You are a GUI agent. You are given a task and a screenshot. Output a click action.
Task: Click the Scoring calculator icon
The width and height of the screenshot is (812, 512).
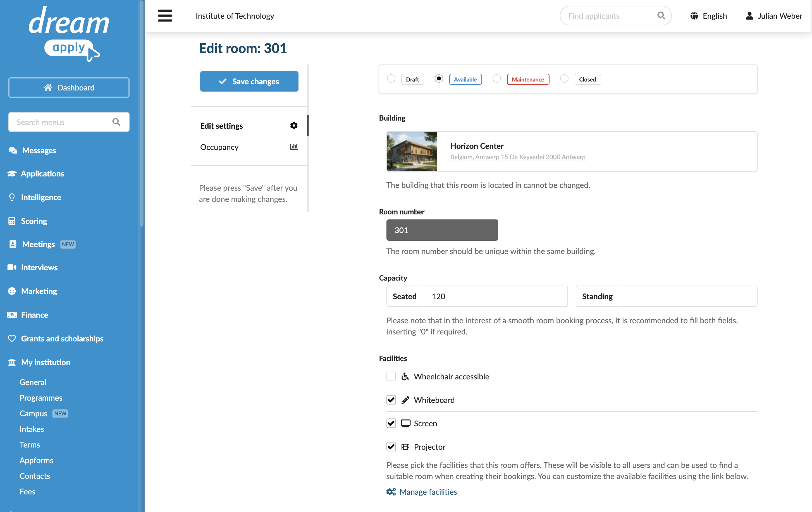click(12, 221)
